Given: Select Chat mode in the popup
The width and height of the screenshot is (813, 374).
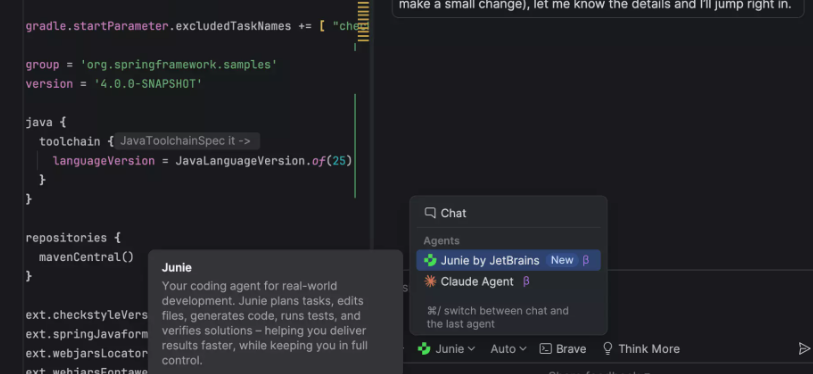Looking at the screenshot, I should pyautogui.click(x=508, y=213).
